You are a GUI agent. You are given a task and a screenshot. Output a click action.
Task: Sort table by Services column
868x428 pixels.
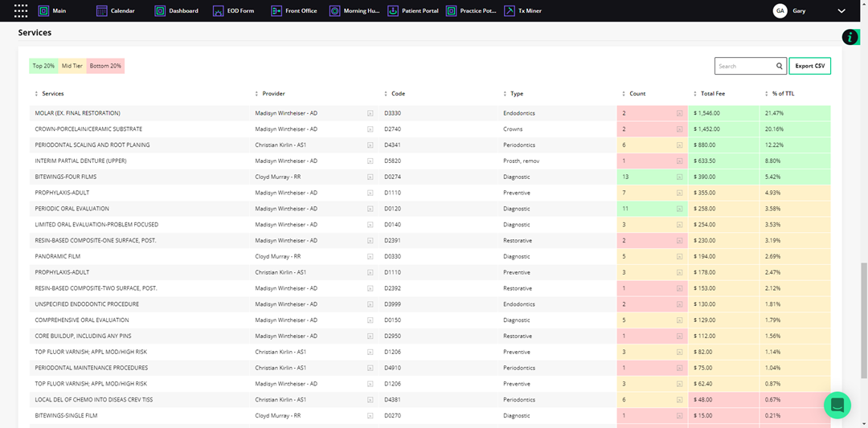[x=53, y=94]
